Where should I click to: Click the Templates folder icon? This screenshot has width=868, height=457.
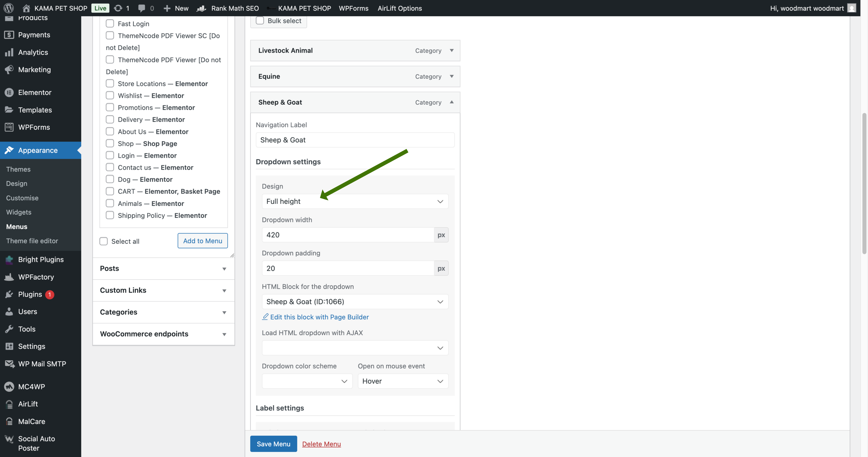pos(9,110)
